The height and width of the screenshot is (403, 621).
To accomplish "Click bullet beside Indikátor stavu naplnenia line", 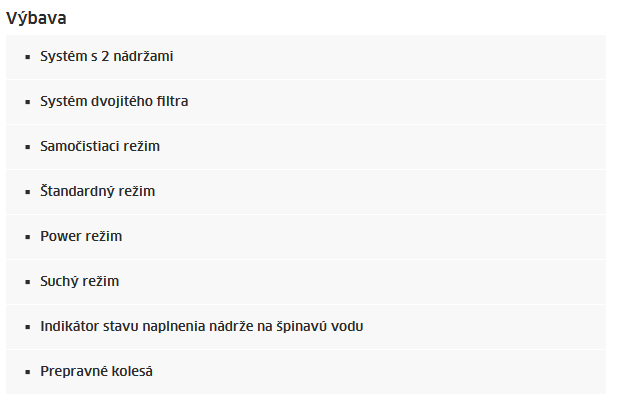I will 28,327.
